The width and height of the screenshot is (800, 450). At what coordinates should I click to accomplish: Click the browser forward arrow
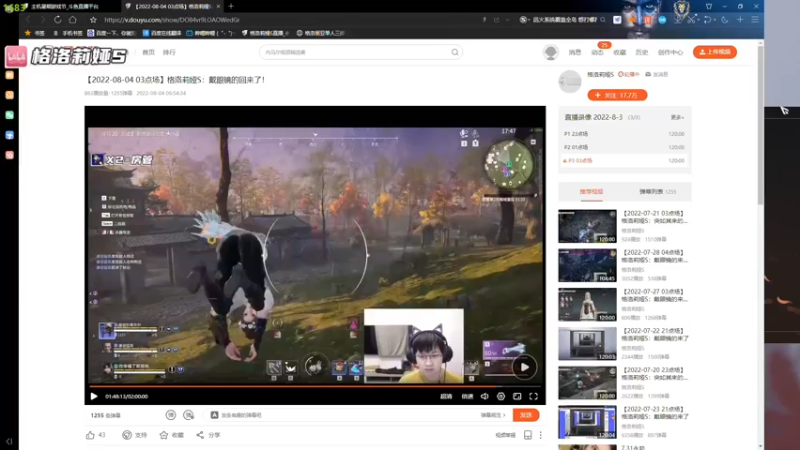pos(42,20)
